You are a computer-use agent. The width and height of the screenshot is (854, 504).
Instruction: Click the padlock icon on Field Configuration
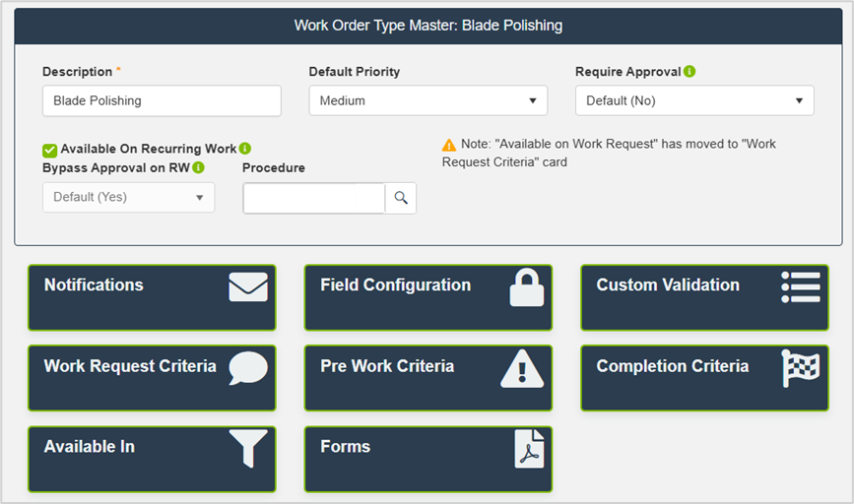click(526, 287)
